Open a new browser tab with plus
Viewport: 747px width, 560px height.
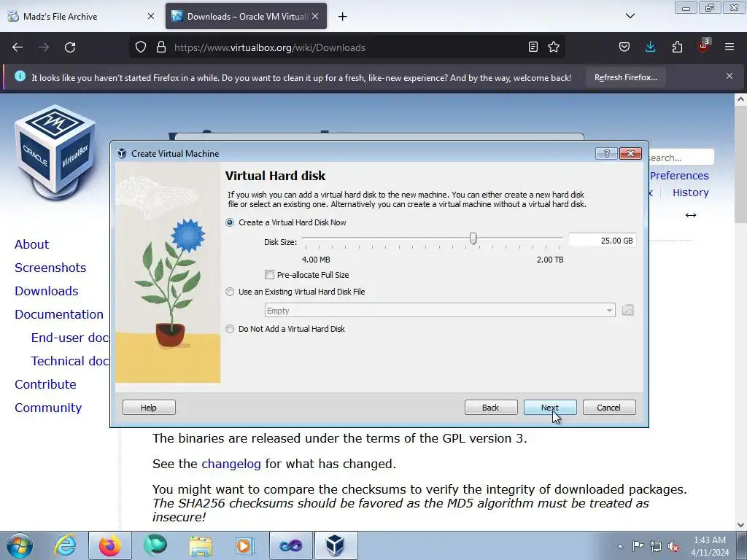343,17
